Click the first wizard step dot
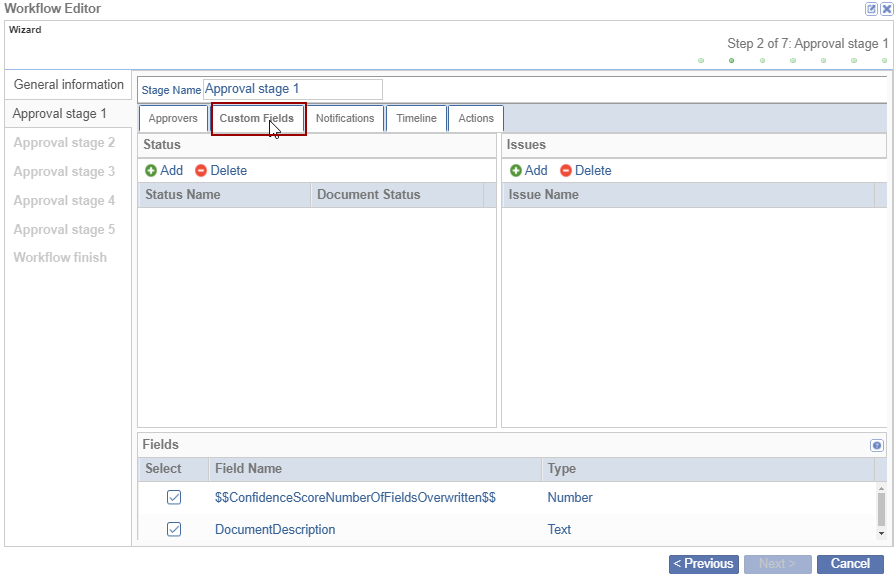 tap(701, 60)
